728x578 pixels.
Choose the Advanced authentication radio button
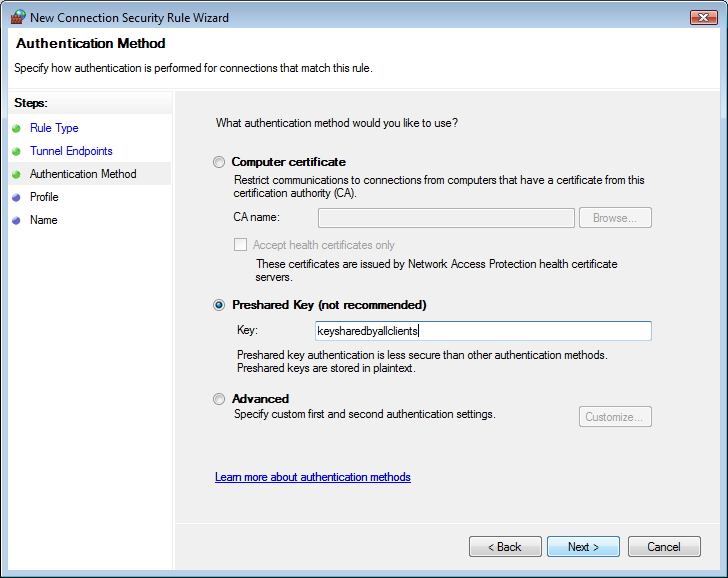(x=219, y=399)
